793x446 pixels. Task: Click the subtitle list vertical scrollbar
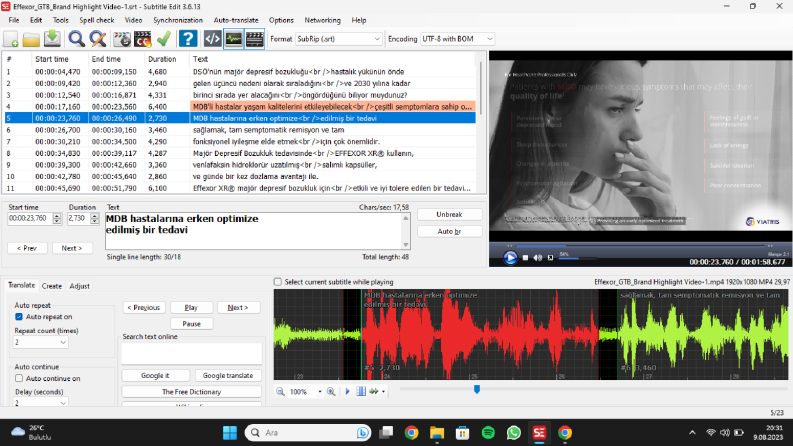[481, 122]
